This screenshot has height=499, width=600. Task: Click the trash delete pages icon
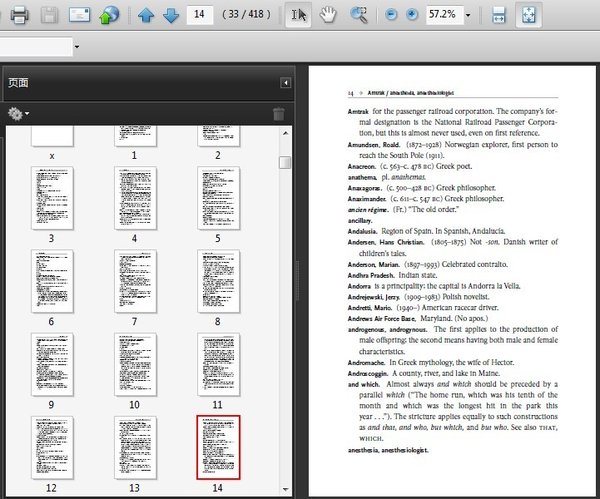(279, 114)
